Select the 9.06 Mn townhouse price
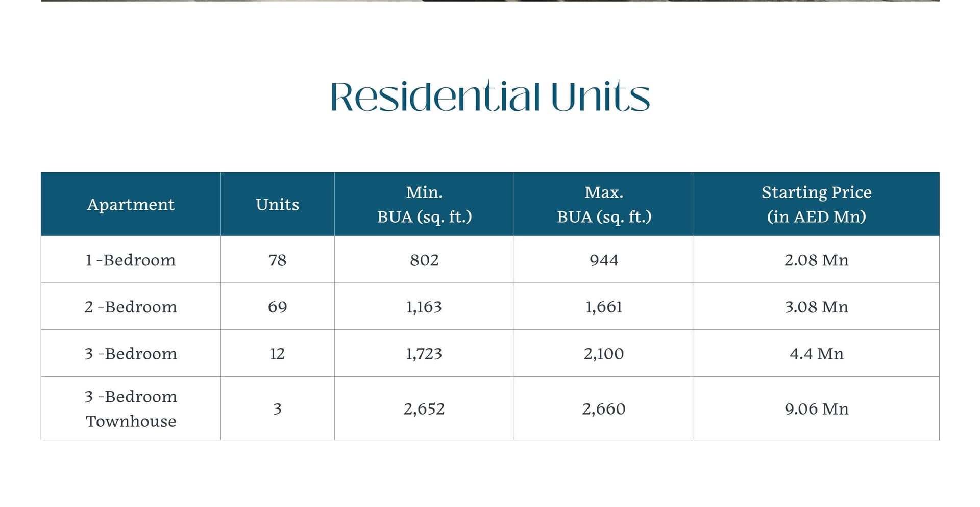Image resolution: width=980 pixels, height=507 pixels. (817, 408)
